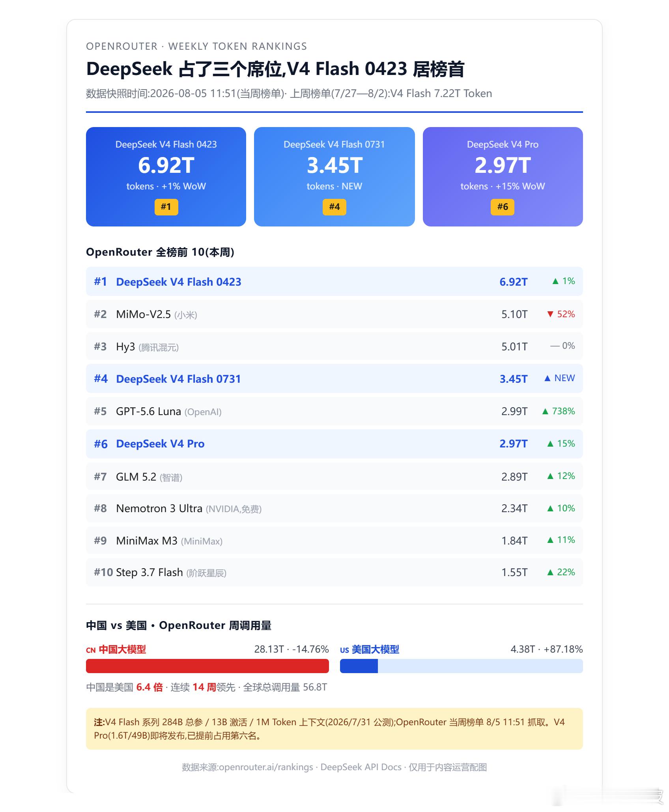The height and width of the screenshot is (812, 669).
Task: Click the OPENROUTER · WEEKLY TOKEN RANKINGS label
Action: click(x=196, y=47)
